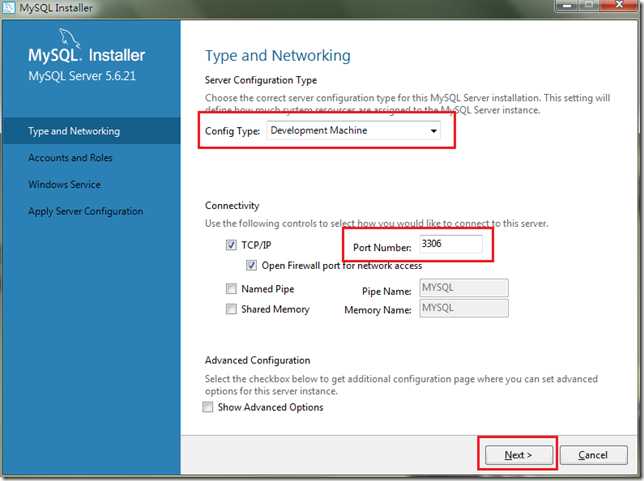This screenshot has width=644, height=481.
Task: Click the Cancel button
Action: coord(593,455)
